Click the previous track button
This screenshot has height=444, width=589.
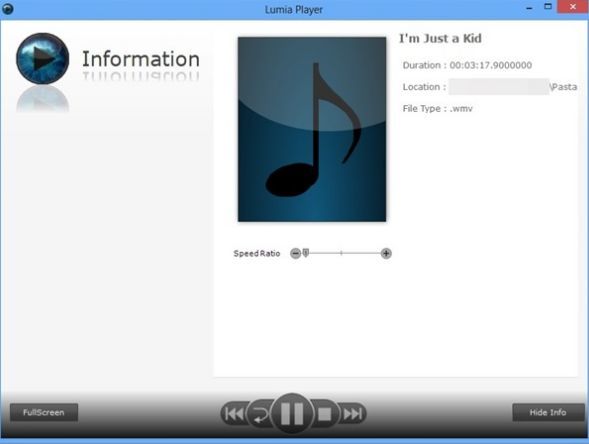(234, 414)
